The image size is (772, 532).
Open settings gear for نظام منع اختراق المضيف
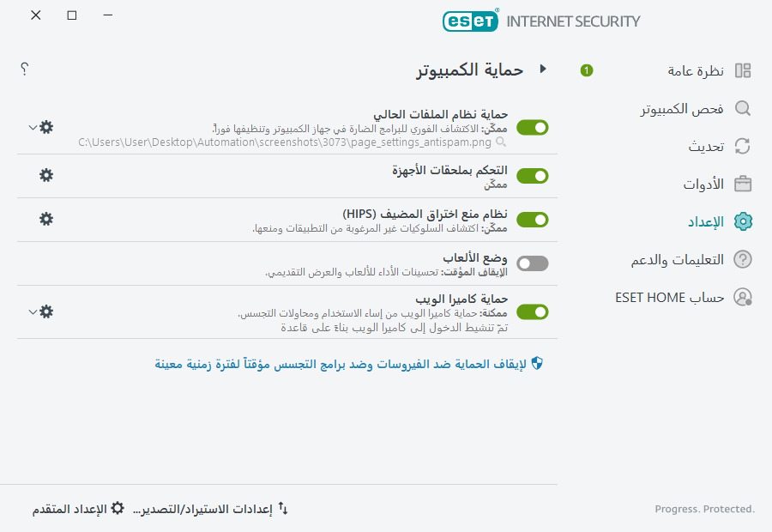coord(46,219)
